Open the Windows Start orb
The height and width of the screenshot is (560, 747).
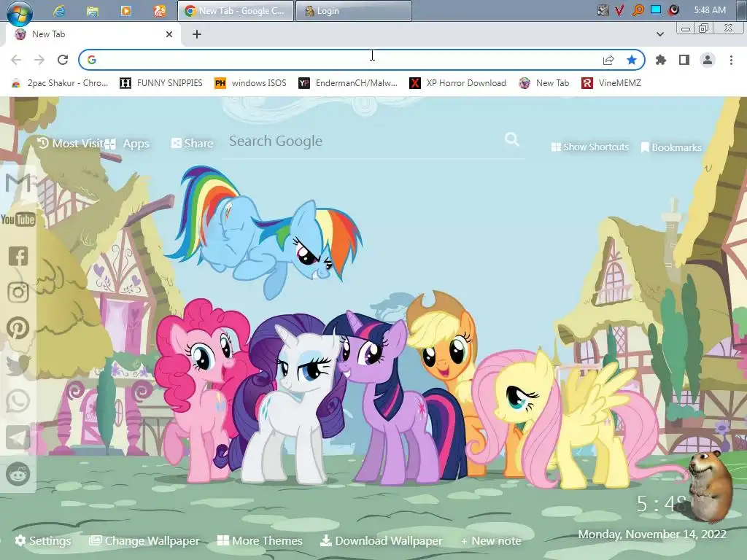coord(19,12)
